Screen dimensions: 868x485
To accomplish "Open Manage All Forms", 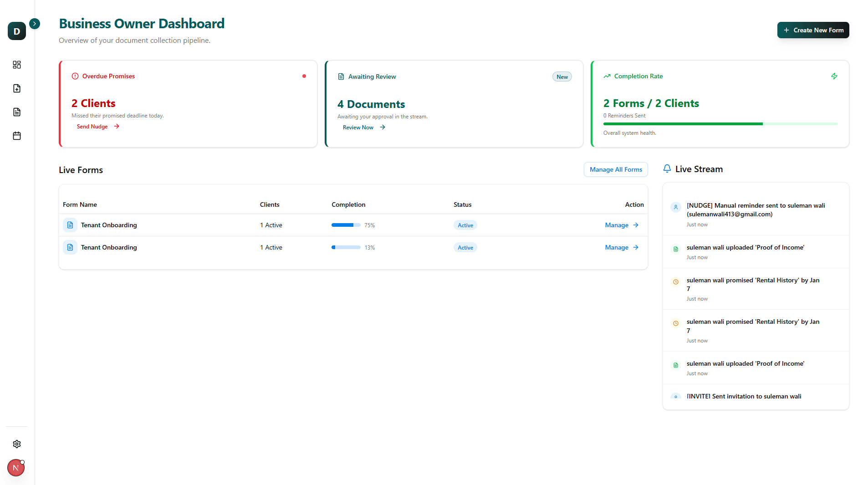I will click(x=615, y=169).
